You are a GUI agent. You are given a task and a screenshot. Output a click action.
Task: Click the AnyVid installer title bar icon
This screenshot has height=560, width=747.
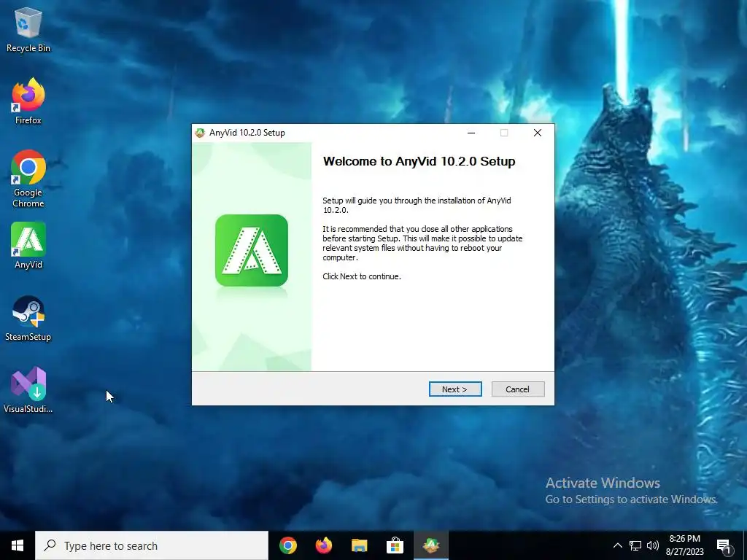tap(200, 133)
